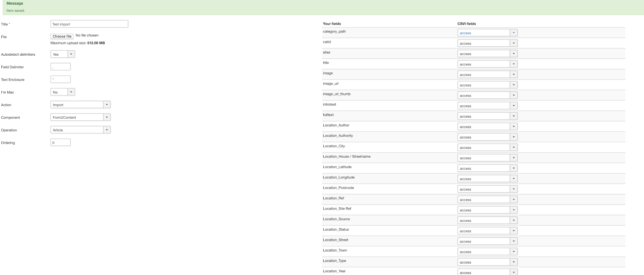The height and width of the screenshot is (275, 644).
Task: Expand the Action dropdown showing Import
Action: point(80,105)
